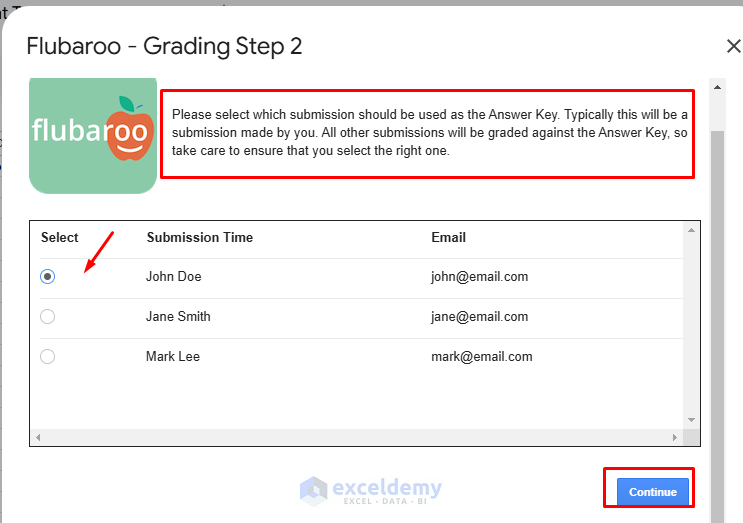Click the table's horizontal scroll left arrow
This screenshot has height=523, width=743.
click(x=38, y=438)
